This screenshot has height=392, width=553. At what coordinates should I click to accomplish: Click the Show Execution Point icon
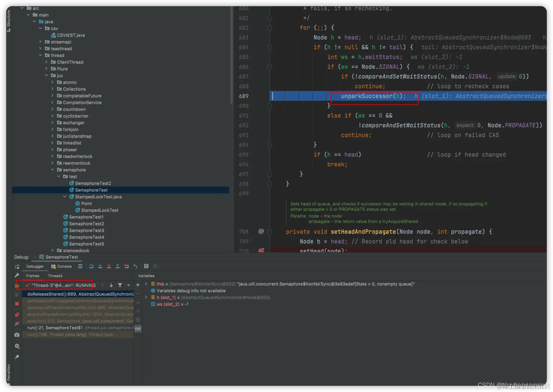80,266
